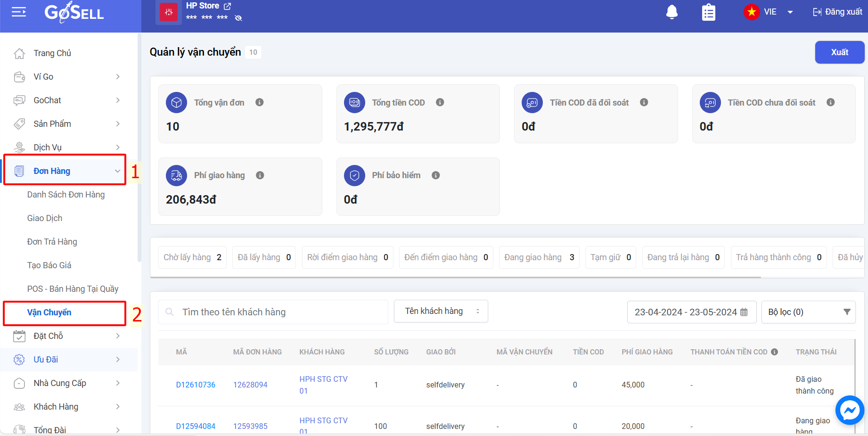Click the GoChat sidebar icon

[19, 100]
